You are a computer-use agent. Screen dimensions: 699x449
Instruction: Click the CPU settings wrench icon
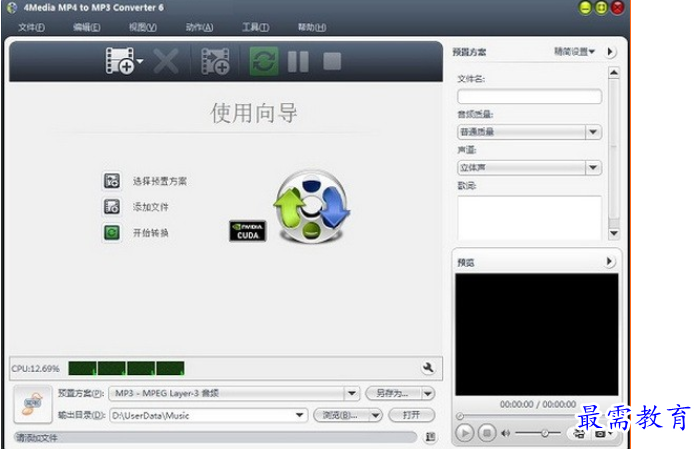click(x=428, y=368)
